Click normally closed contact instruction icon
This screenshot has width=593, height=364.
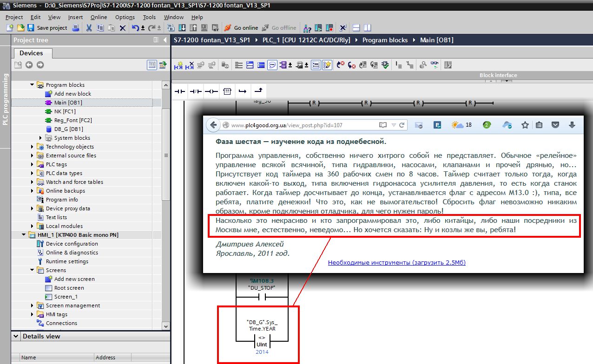tap(195, 91)
